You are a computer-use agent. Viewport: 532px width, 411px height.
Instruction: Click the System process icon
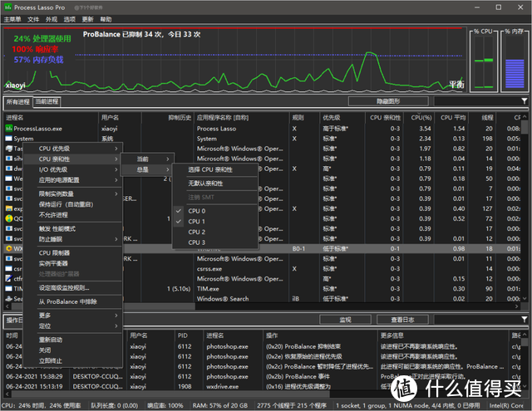pyautogui.click(x=9, y=139)
